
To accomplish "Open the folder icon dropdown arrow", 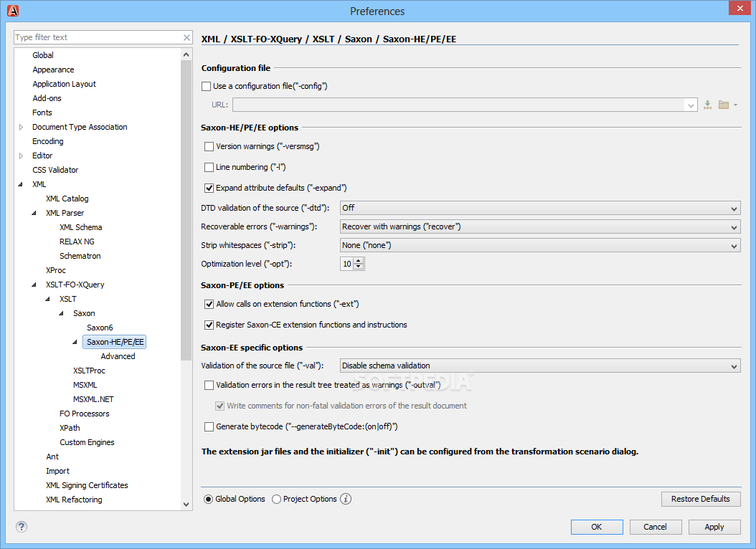I will 735,105.
